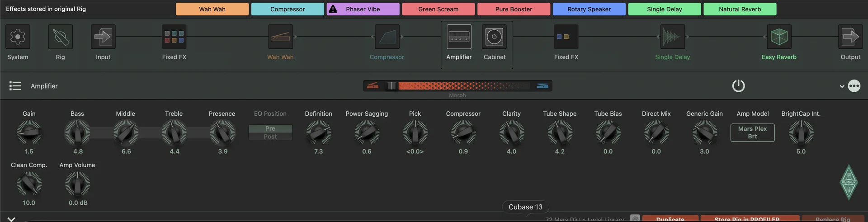Click the Compressor knob in amplifier parameters

[x=463, y=133]
